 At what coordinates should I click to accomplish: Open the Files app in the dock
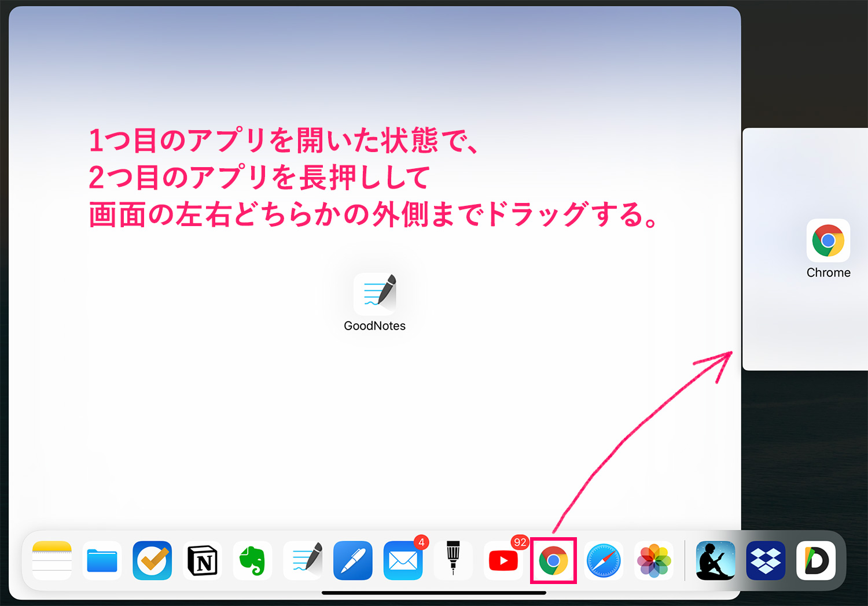pyautogui.click(x=102, y=560)
